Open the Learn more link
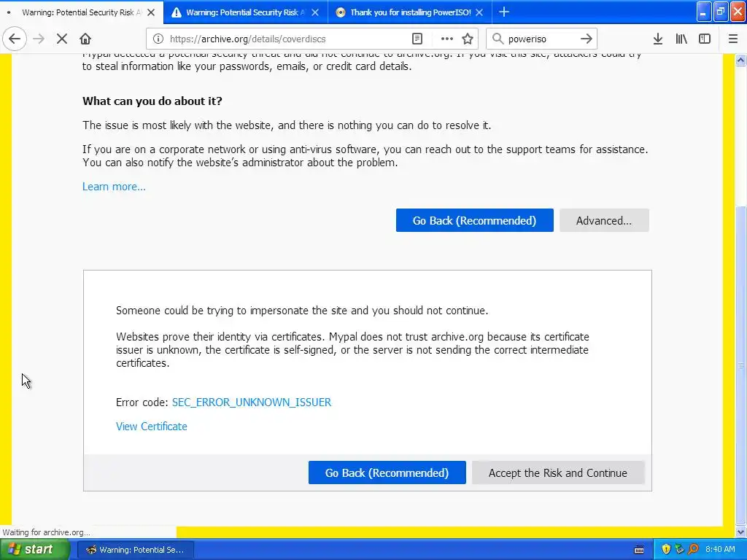Image resolution: width=747 pixels, height=560 pixels. pyautogui.click(x=114, y=187)
